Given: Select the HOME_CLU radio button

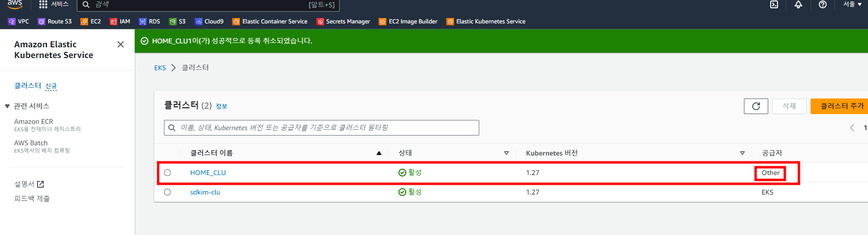Looking at the screenshot, I should click(167, 173).
